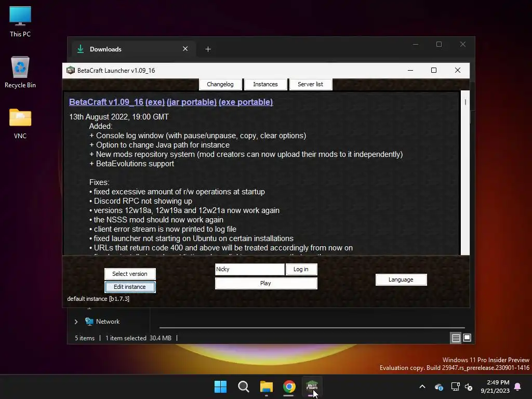The height and width of the screenshot is (399, 532).
Task: Click the 'default instance [b1.7.3]' label
Action: coord(98,299)
